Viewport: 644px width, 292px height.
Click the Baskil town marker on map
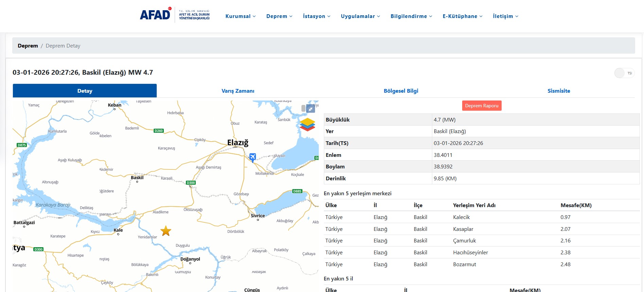click(137, 181)
